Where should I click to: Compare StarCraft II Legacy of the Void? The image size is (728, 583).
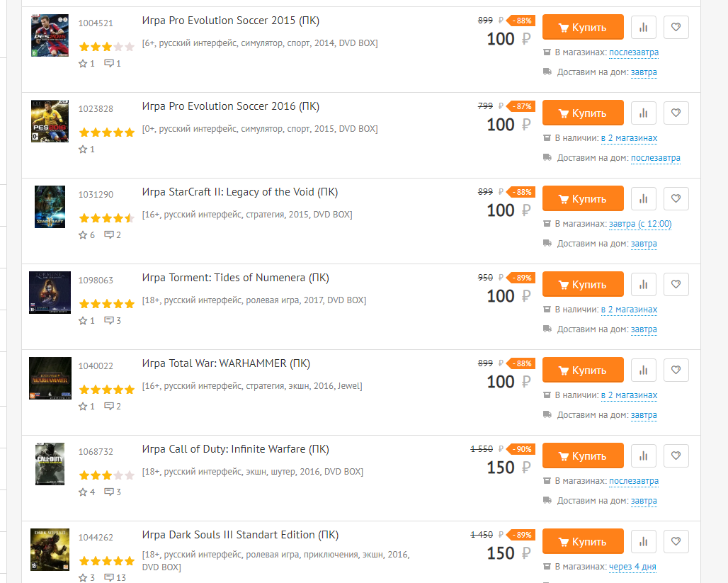(x=644, y=199)
